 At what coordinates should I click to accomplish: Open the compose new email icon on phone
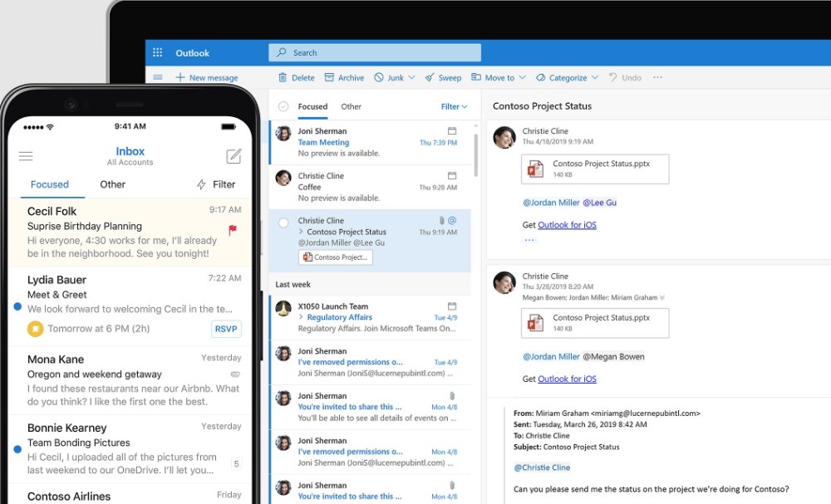click(234, 155)
